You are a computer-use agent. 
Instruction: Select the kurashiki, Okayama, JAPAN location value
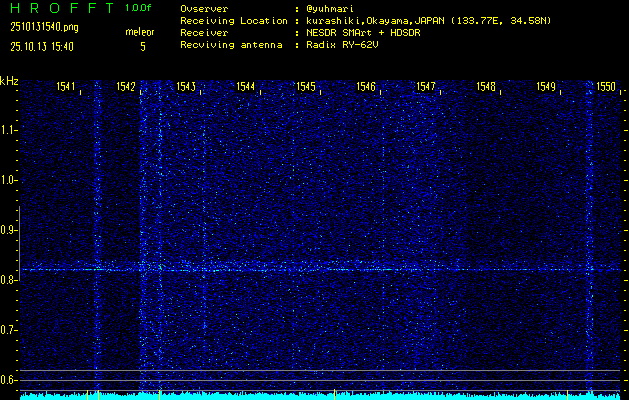pyautogui.click(x=428, y=21)
